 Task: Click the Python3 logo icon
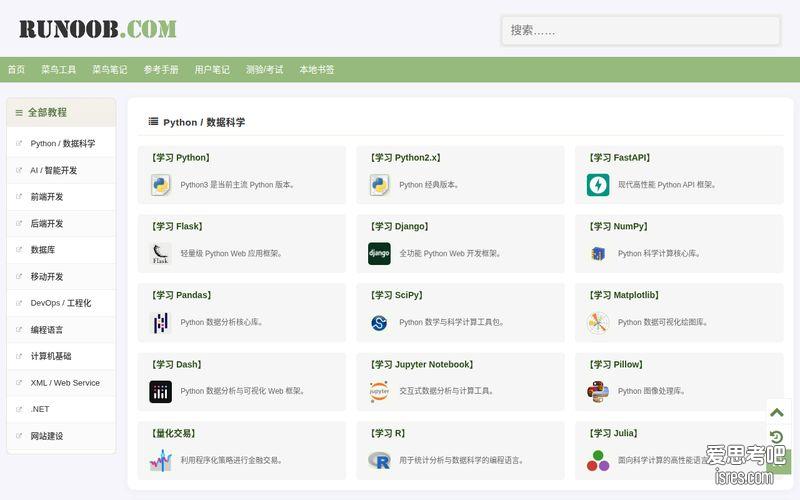(161, 185)
